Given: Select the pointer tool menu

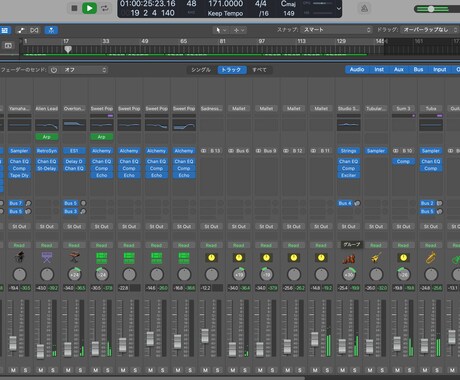Looking at the screenshot, I should pyautogui.click(x=220, y=30).
